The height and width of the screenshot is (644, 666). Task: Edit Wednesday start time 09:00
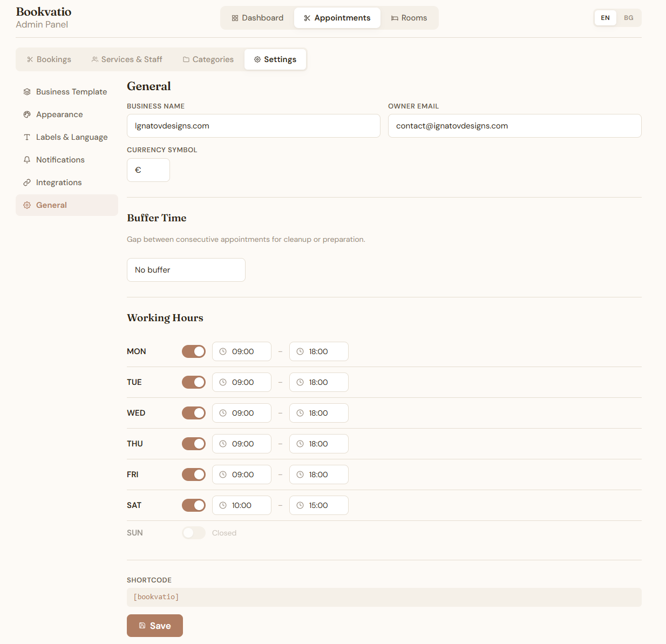tap(242, 413)
